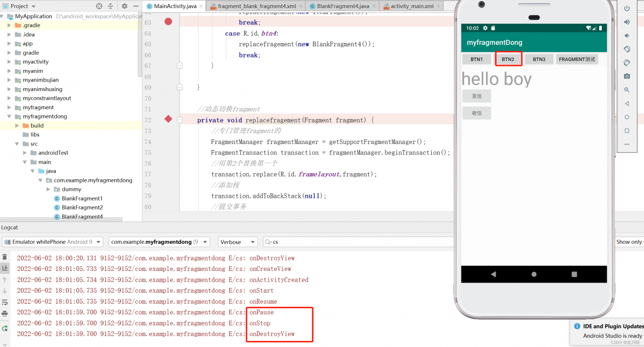Clear logcat with trash icon
Image resolution: width=644 pixels, height=347 pixels.
click(x=5, y=257)
